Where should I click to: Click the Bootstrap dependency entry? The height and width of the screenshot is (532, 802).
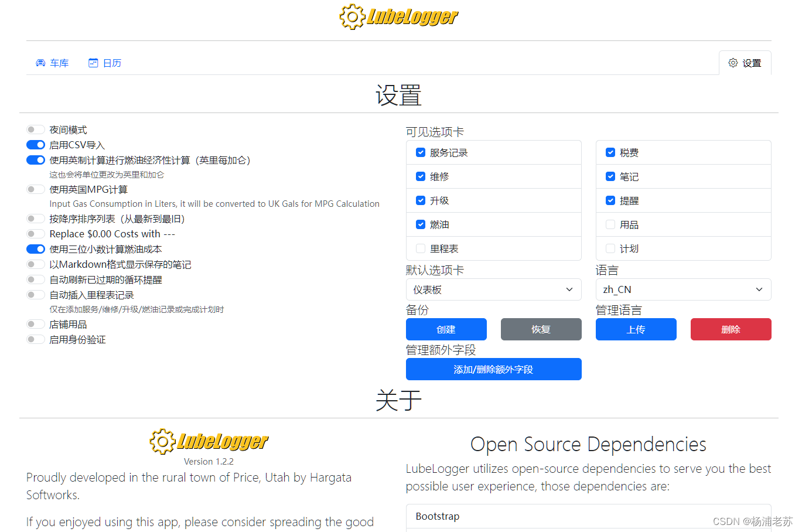589,516
